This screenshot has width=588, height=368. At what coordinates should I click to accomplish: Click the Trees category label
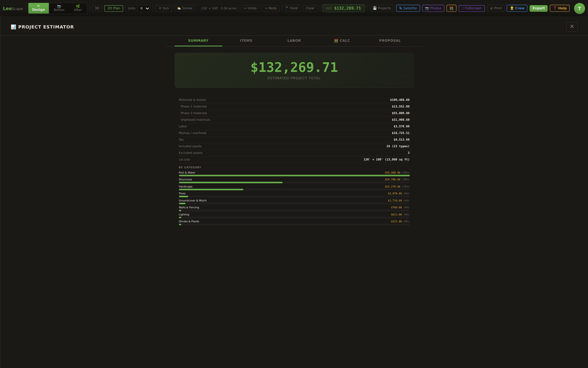(x=182, y=194)
